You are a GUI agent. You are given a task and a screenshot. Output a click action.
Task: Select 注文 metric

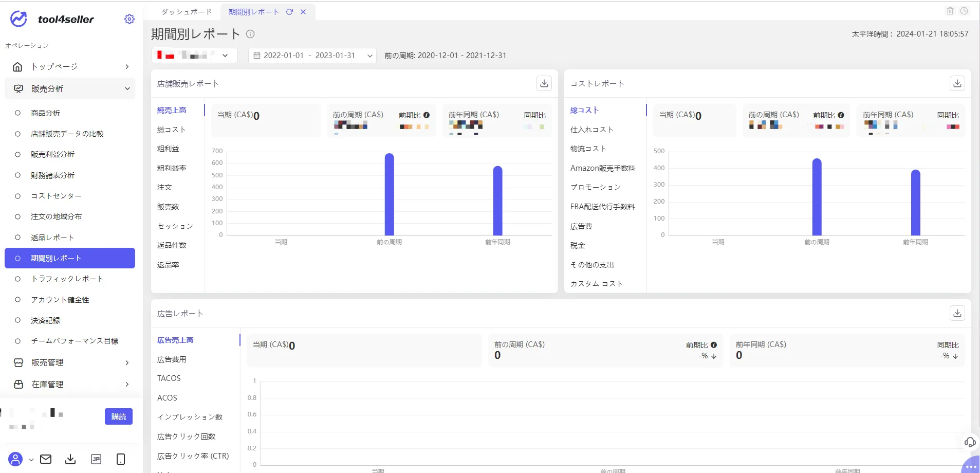point(164,187)
